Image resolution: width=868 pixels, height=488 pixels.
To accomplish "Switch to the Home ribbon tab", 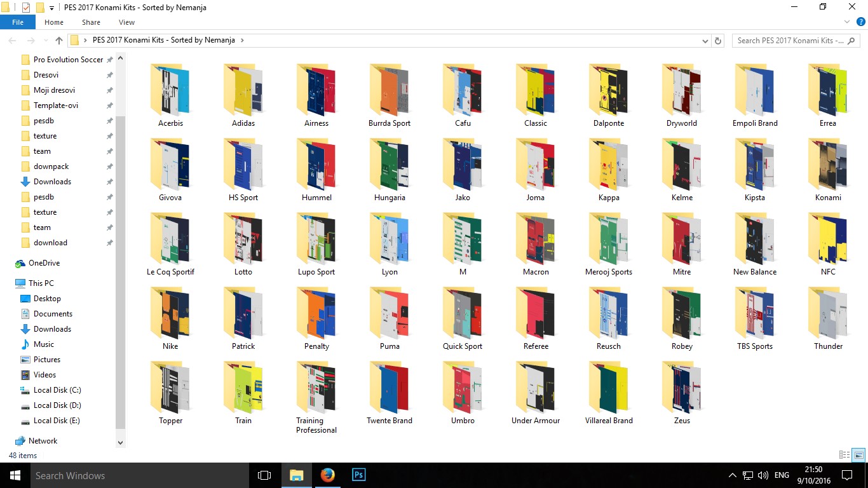I will tap(54, 22).
